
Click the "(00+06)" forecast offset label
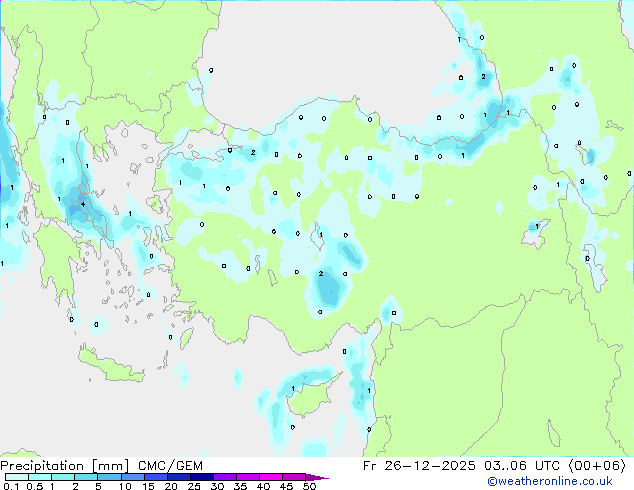597,466
